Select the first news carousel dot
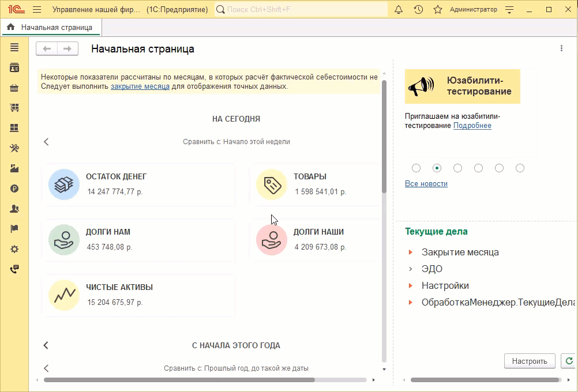 tap(416, 168)
